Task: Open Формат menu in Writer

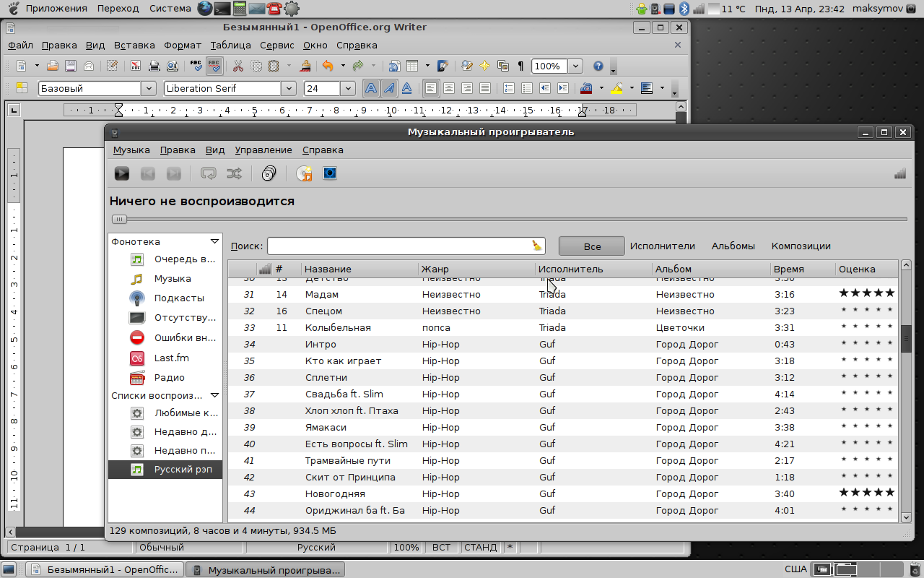Action: 183,45
